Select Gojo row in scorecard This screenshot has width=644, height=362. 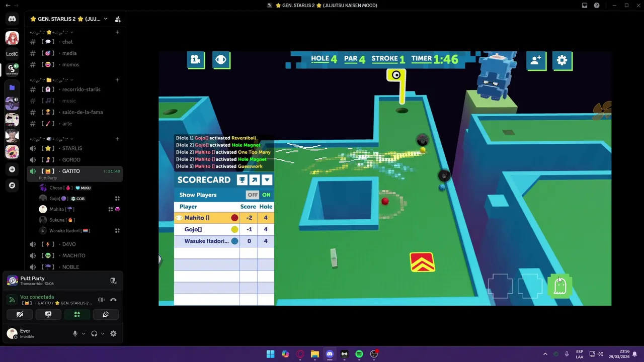coord(224,229)
